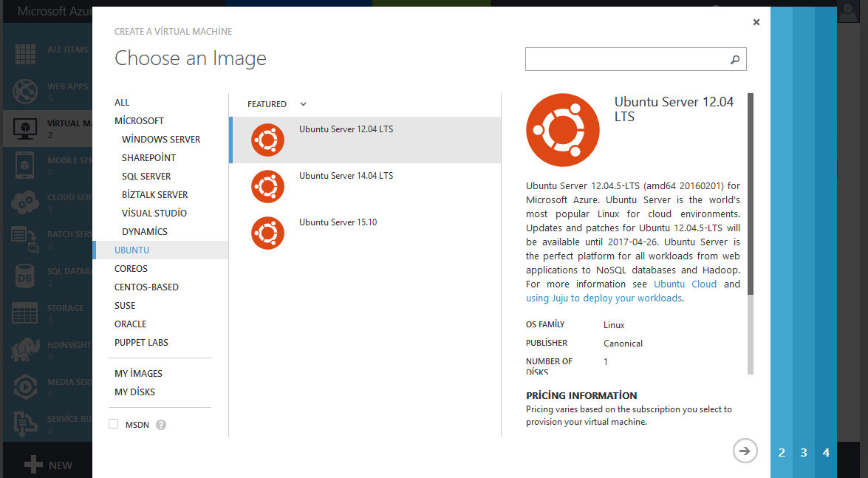Open My Images list

[138, 373]
